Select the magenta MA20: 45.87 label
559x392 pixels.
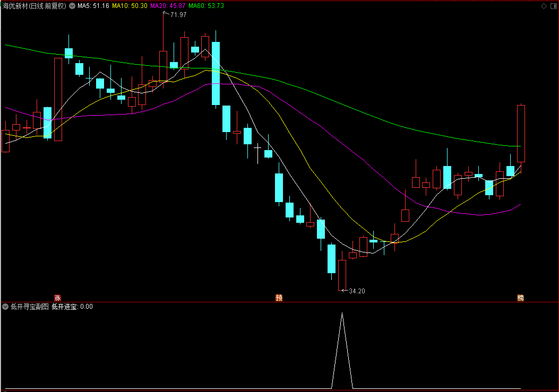168,6
